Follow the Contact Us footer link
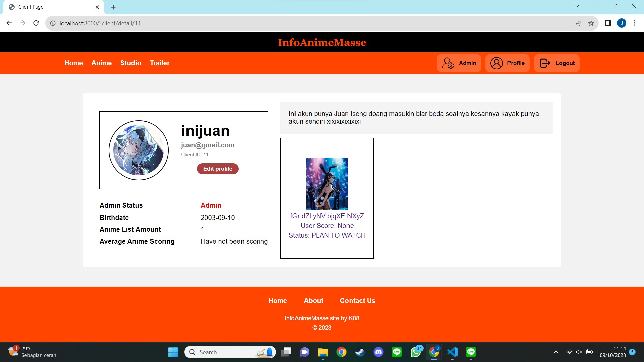The height and width of the screenshot is (362, 644). (358, 301)
